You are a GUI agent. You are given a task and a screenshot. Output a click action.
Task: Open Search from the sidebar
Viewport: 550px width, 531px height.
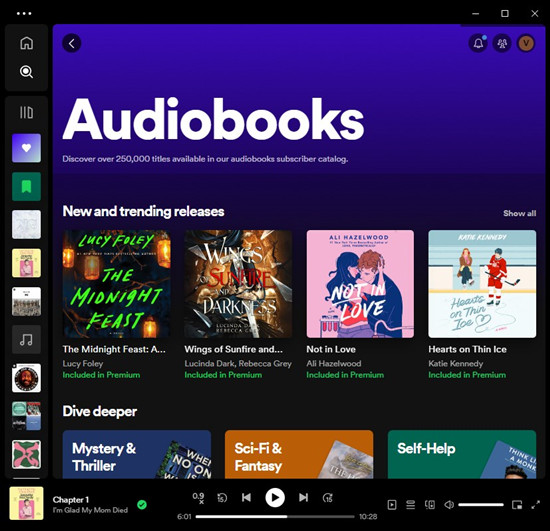click(26, 72)
